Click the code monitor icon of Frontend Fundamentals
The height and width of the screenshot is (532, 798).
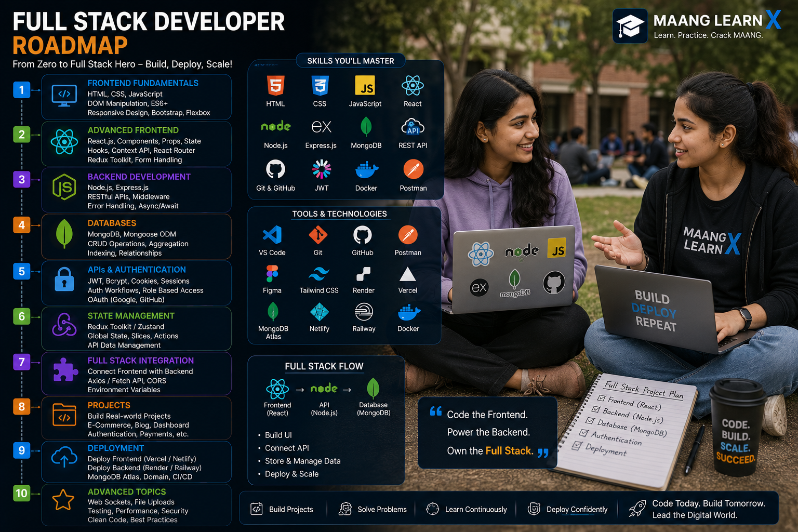click(64, 96)
